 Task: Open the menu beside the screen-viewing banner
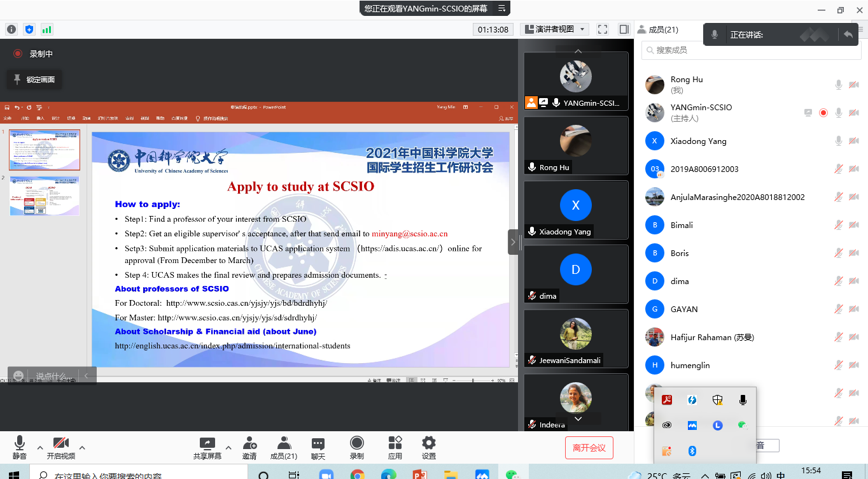(501, 8)
